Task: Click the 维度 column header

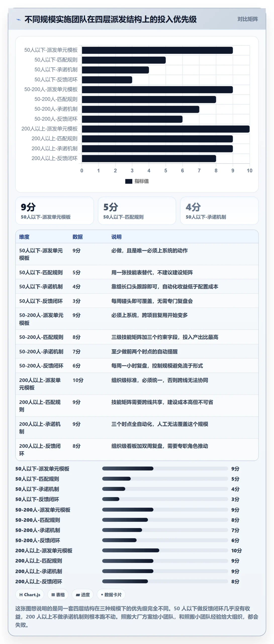Action: pyautogui.click(x=24, y=237)
